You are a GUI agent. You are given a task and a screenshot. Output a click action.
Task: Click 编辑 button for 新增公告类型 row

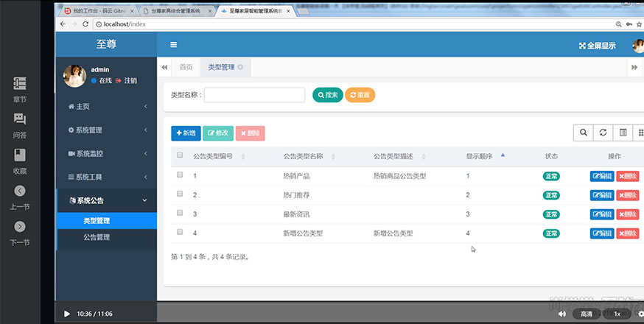[x=602, y=233]
